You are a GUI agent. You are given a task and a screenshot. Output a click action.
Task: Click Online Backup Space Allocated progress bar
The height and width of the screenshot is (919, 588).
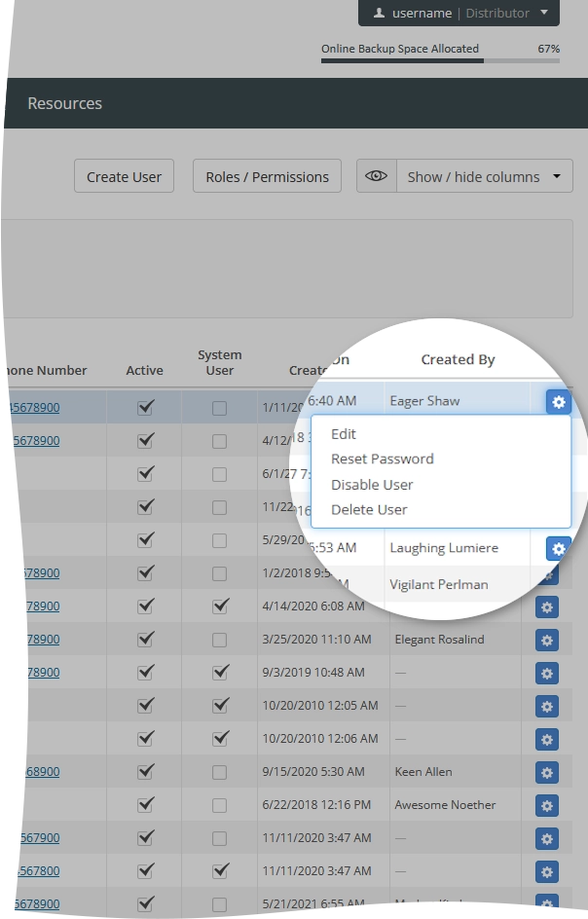pyautogui.click(x=440, y=60)
